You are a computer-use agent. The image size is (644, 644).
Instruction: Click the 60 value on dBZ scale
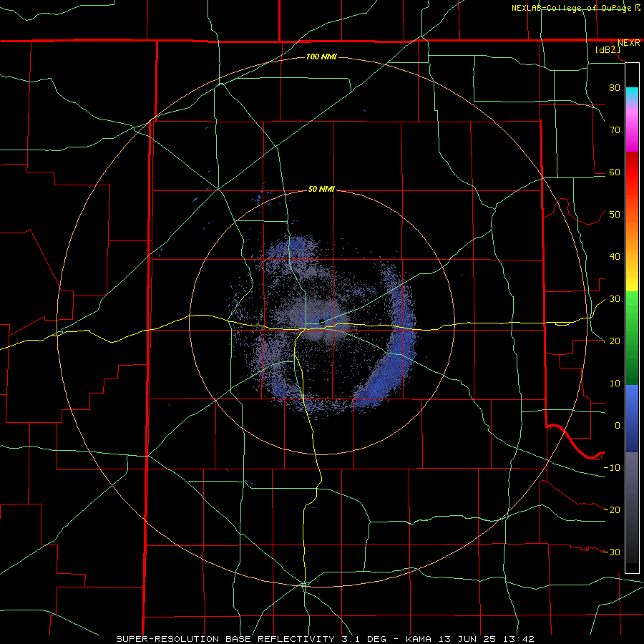point(615,172)
